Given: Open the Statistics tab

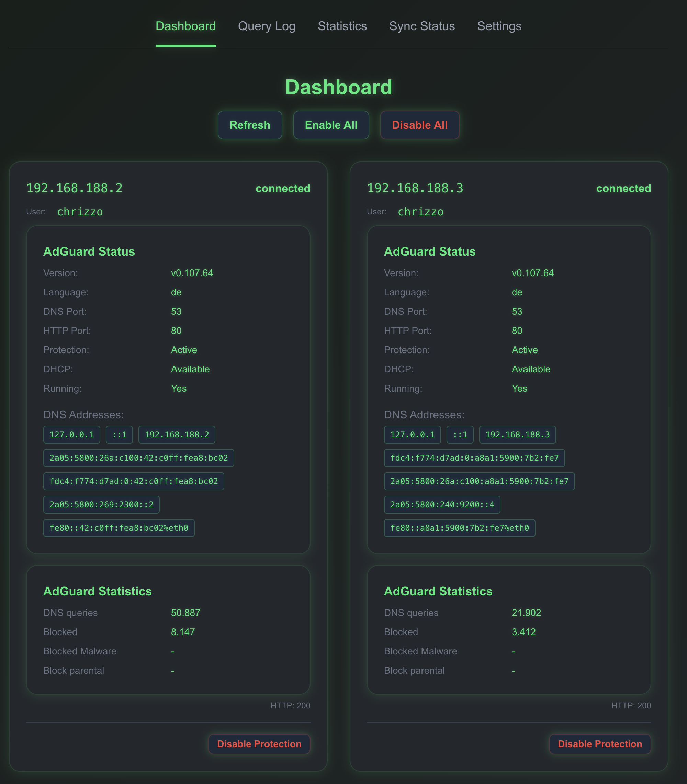Looking at the screenshot, I should click(342, 26).
